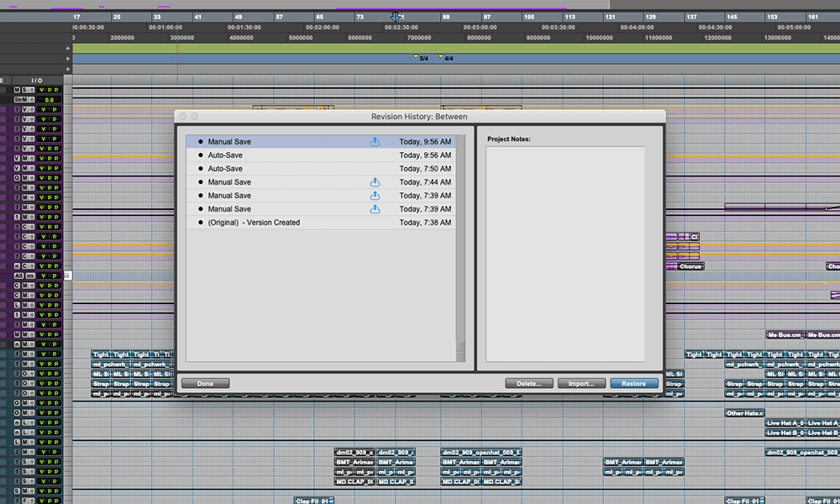Click inside the Project Notes text area
840x504 pixels.
pyautogui.click(x=565, y=252)
